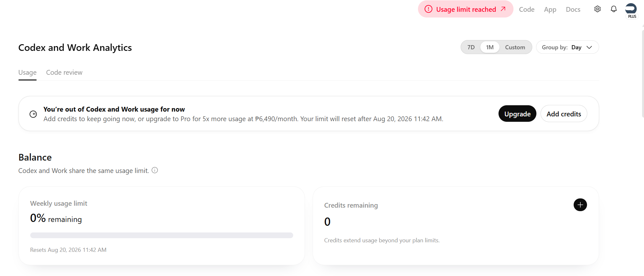This screenshot has height=276, width=644.
Task: Select the 7D time range
Action: tap(471, 47)
